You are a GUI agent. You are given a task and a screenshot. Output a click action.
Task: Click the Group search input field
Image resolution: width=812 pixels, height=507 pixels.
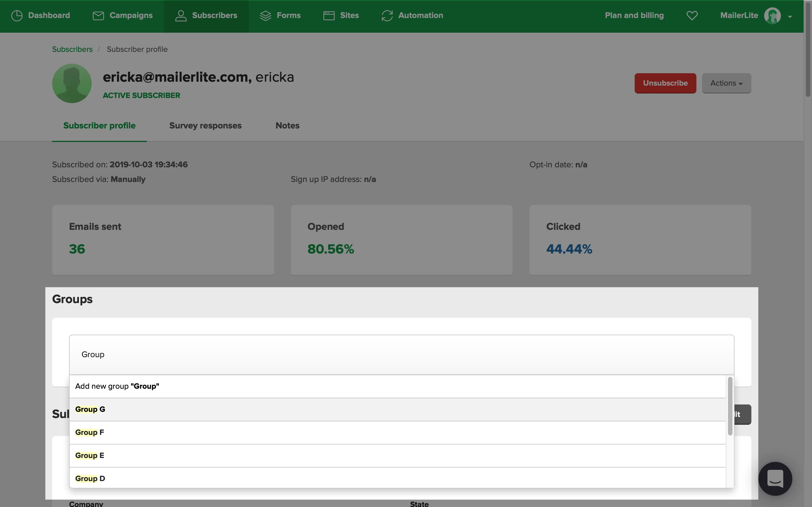(401, 354)
